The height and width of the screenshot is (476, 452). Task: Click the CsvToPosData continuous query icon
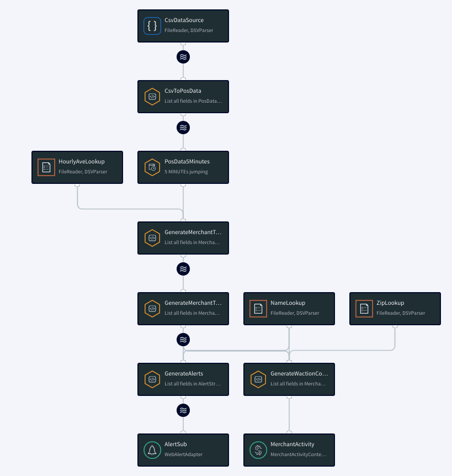pos(152,96)
